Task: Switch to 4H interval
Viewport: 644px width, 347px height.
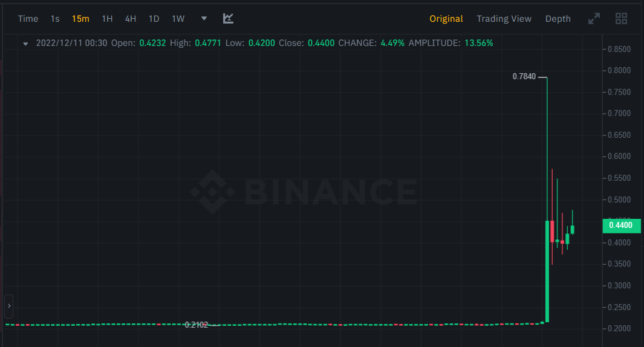Action: pos(131,19)
